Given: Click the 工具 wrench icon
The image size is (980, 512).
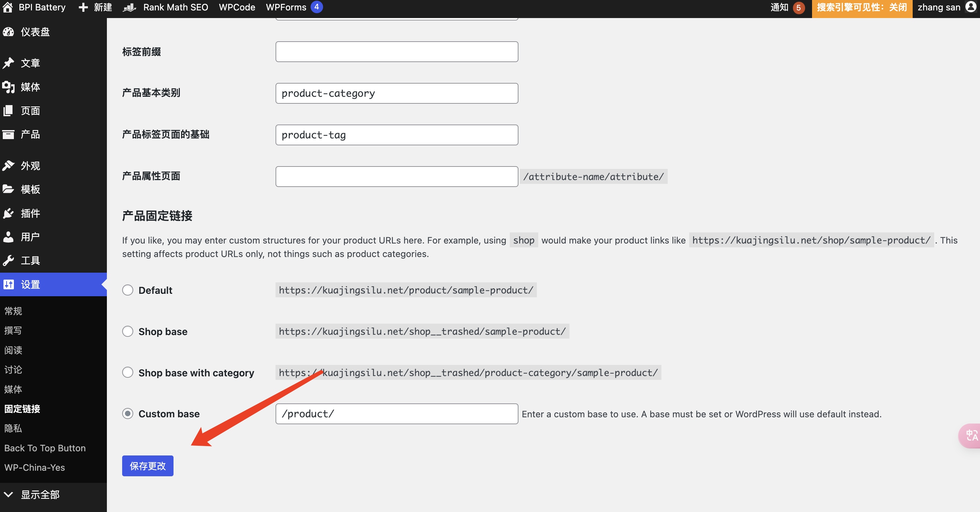Looking at the screenshot, I should (x=8, y=260).
